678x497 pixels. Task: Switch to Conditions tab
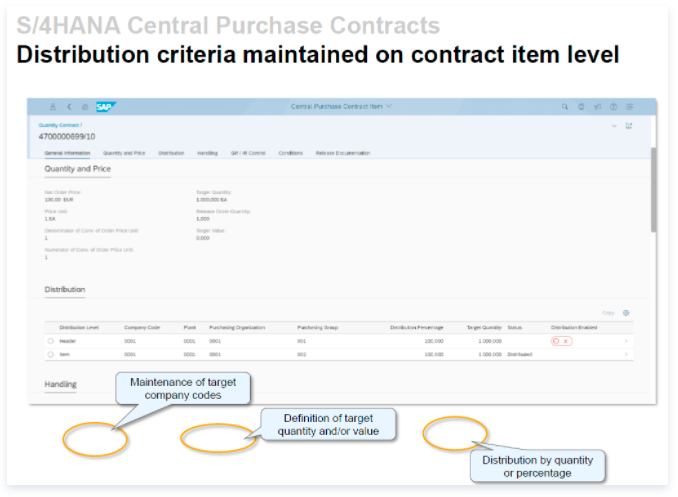(x=291, y=153)
